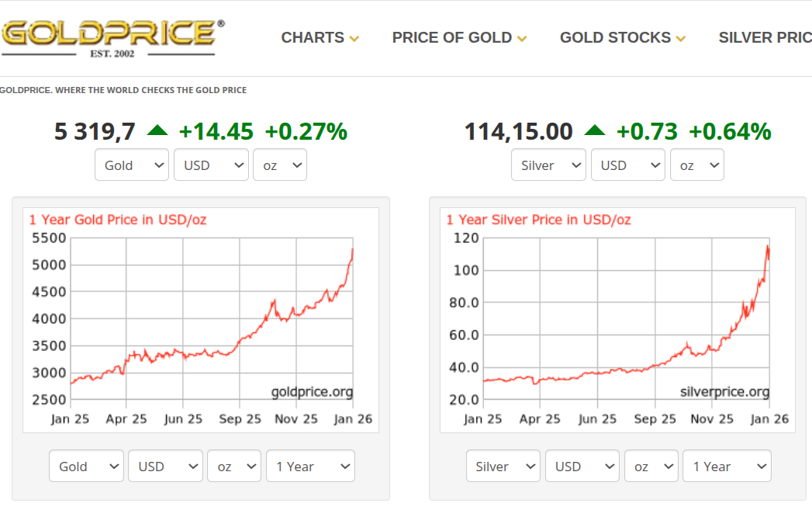Click the silver percent change +0.64%
This screenshot has height=510, width=812.
[730, 132]
